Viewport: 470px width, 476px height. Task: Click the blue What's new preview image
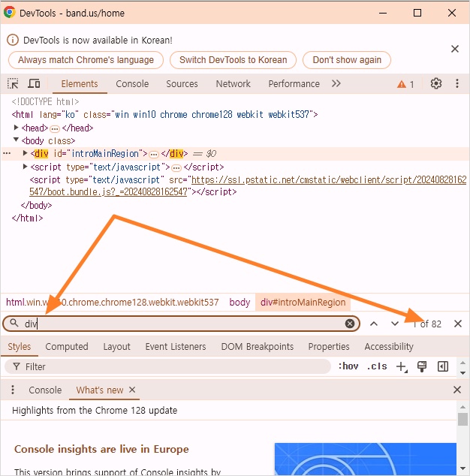pos(365,459)
